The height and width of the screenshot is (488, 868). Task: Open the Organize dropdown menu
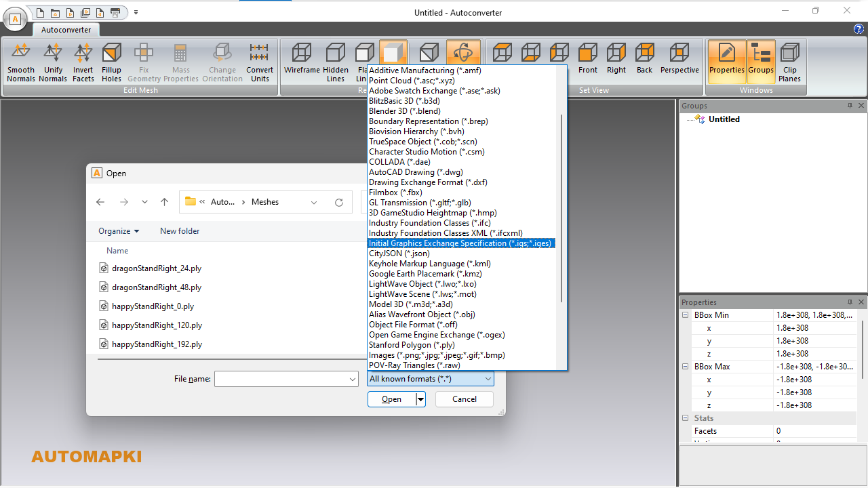coord(119,231)
